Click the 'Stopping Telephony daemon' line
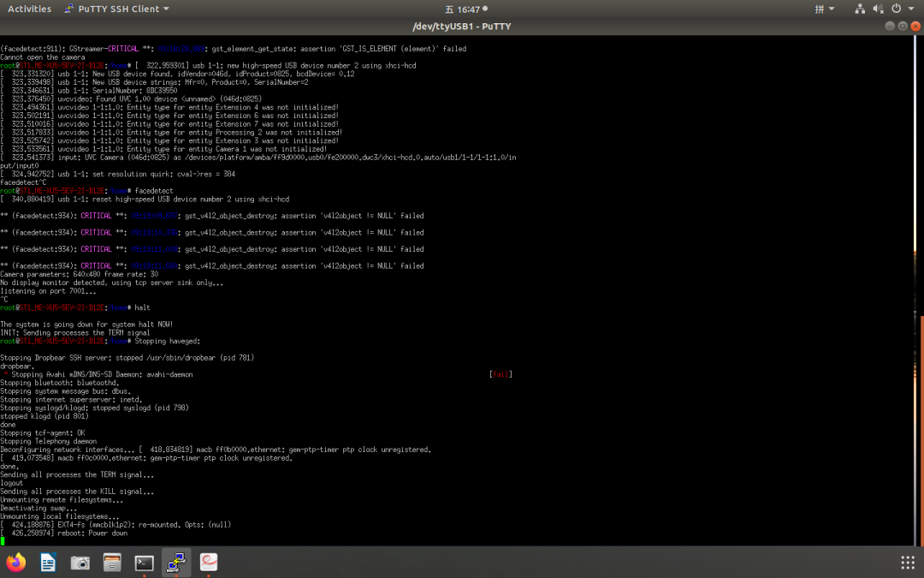The width and height of the screenshot is (924, 578). 48,441
